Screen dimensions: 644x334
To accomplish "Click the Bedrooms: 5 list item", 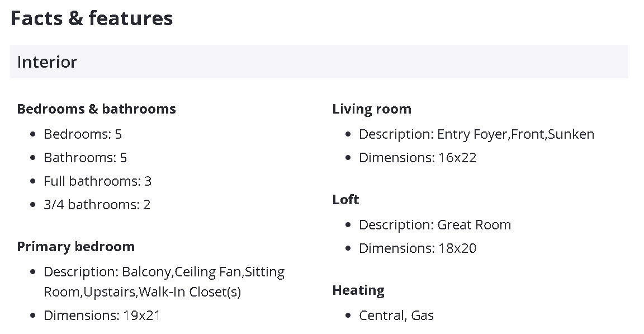I will 83,134.
